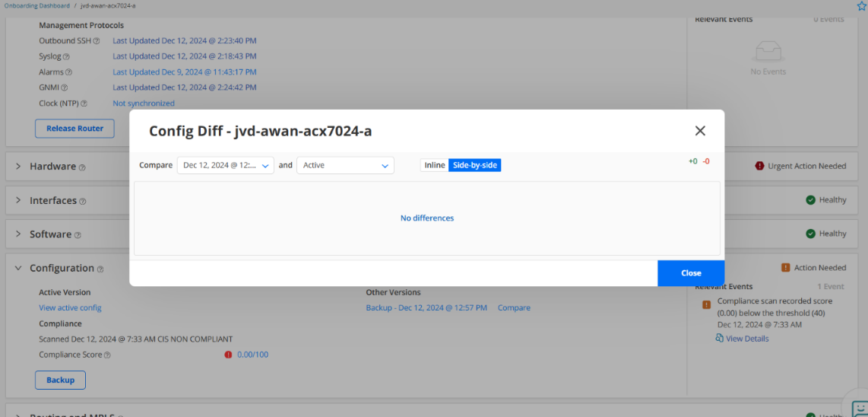Screen dimensions: 868x417
Task: Click the Backup button
Action: 60,380
